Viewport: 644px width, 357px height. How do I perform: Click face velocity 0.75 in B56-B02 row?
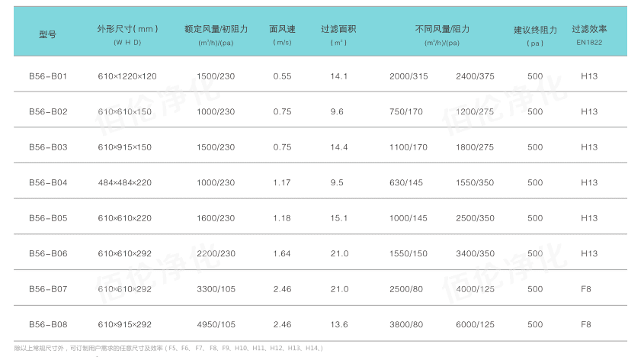pos(282,111)
